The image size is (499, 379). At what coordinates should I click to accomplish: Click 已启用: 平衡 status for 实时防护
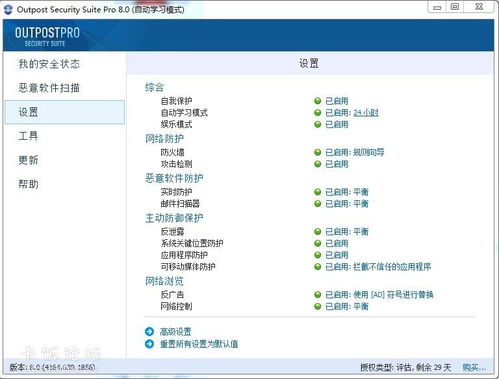(x=347, y=192)
